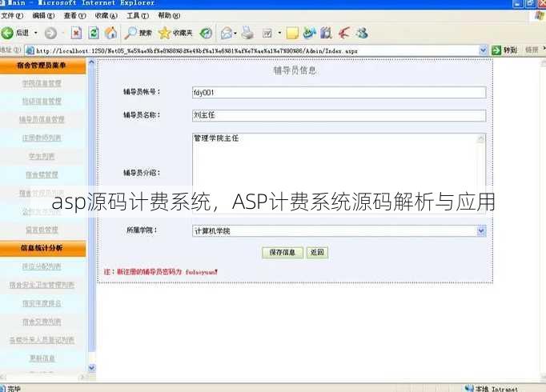Click the sidebar scrollbar down arrow
546x392 pixels.
click(x=91, y=367)
